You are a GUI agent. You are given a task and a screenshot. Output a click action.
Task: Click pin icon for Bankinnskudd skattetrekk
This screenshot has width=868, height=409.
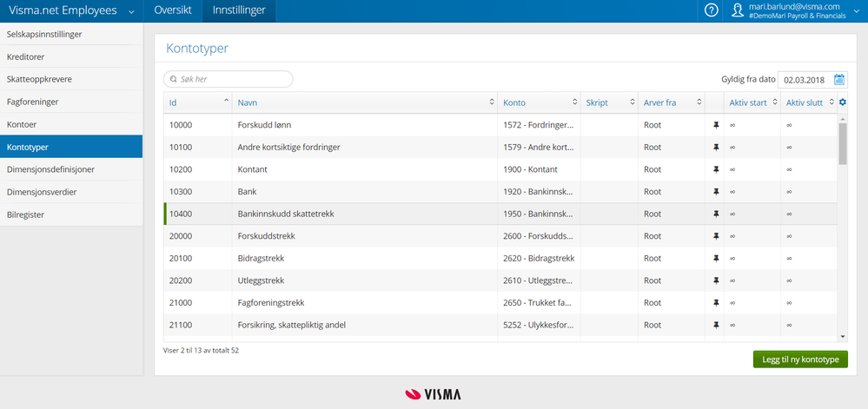click(x=716, y=214)
